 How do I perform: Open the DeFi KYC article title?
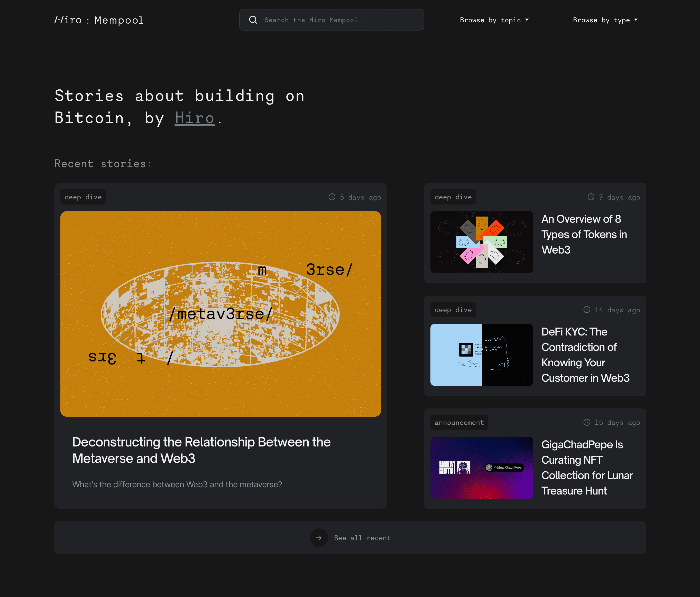point(585,355)
